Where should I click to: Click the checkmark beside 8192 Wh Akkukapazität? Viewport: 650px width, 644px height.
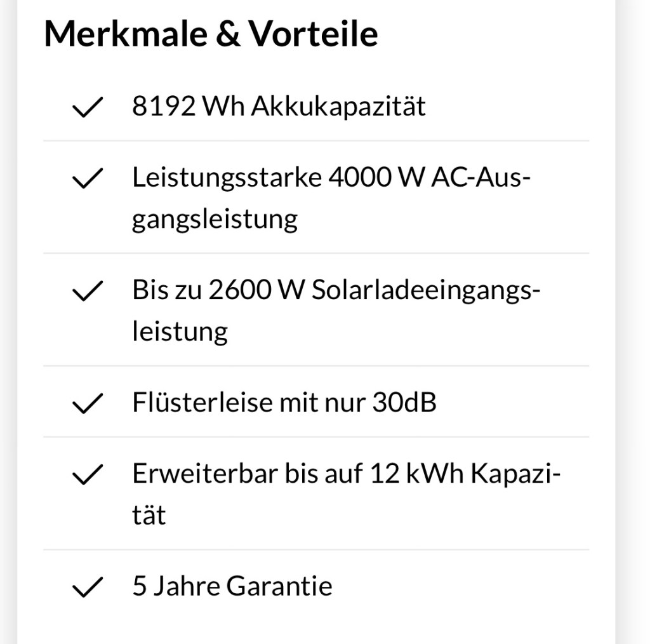88,108
